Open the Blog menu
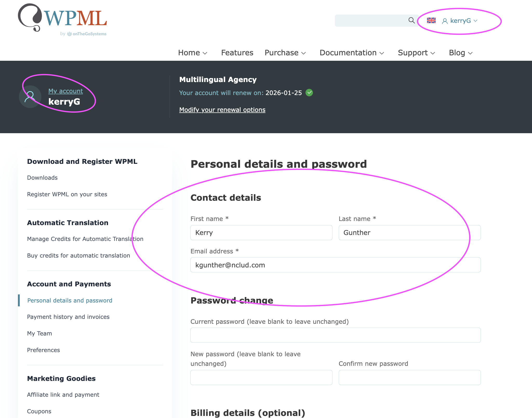Screen dimensions: 532x418 click(461, 53)
